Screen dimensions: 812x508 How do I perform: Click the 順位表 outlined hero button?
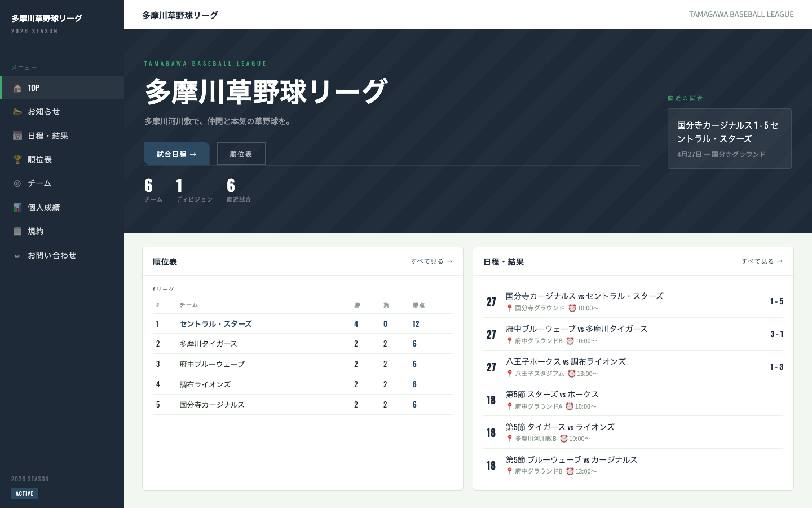click(241, 154)
